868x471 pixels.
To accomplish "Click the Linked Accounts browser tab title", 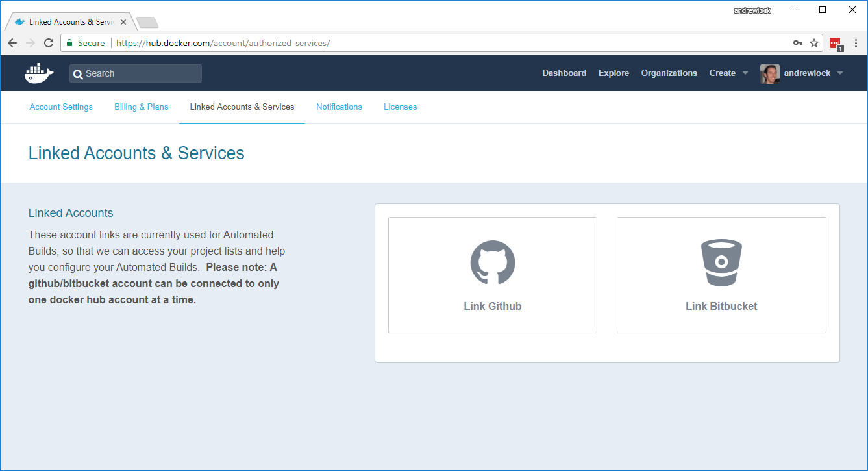I will 71,22.
